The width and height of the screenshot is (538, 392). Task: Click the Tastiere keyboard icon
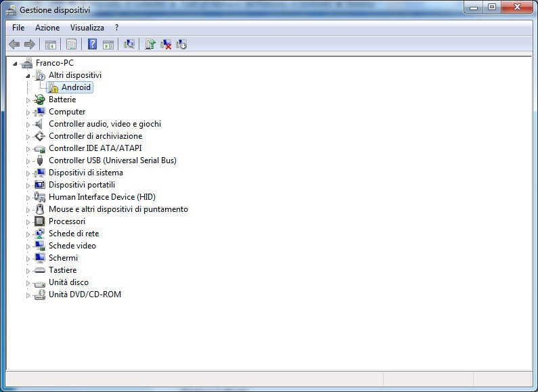click(40, 270)
